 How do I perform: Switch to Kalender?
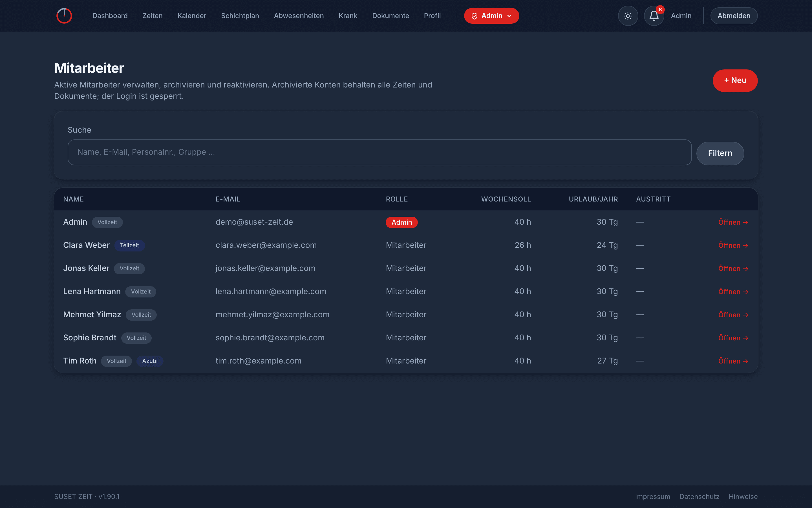[192, 16]
